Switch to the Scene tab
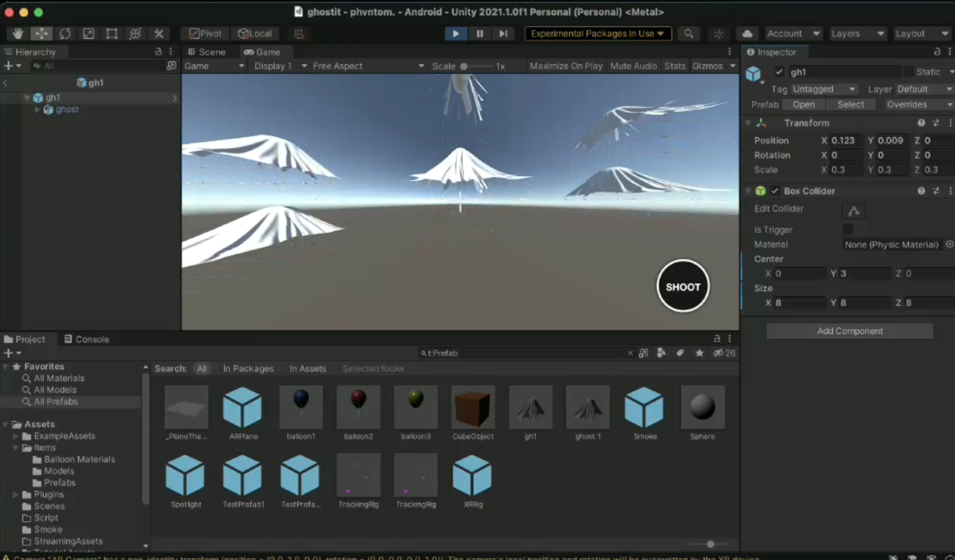Screen dimensions: 955x560 (207, 52)
